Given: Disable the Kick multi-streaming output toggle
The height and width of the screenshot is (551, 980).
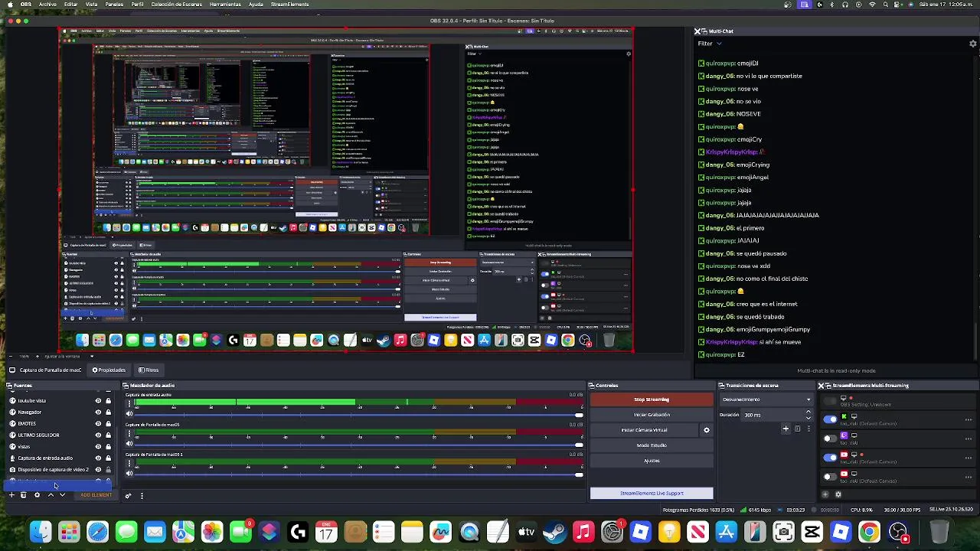Looking at the screenshot, I should (830, 419).
